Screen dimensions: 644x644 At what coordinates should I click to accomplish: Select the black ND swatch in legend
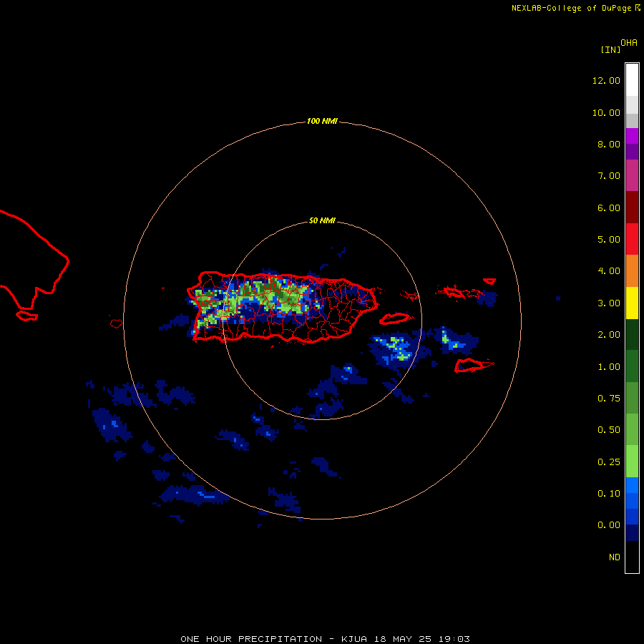pos(632,557)
